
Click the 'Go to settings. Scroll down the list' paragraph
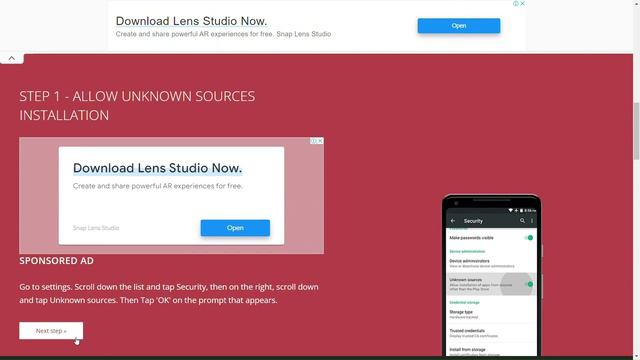coord(169,293)
